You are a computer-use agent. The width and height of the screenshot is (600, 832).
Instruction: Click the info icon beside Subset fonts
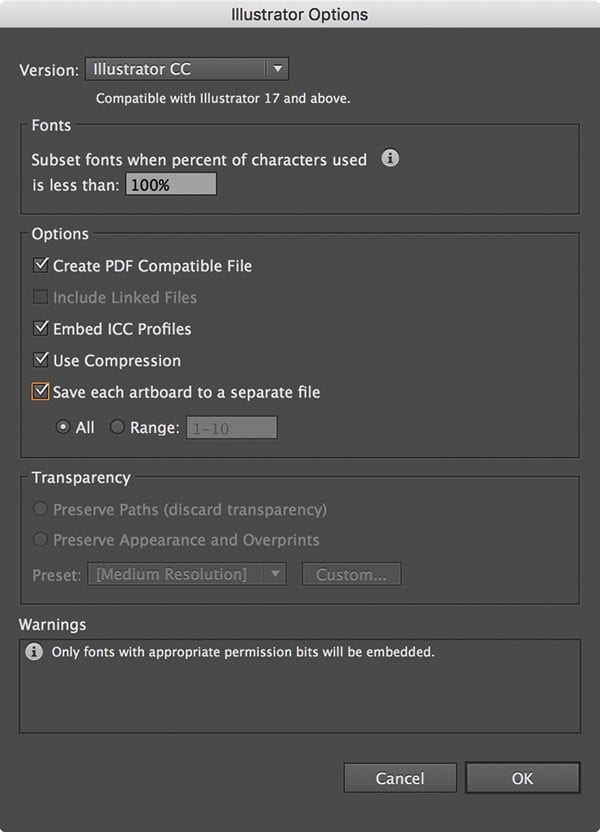pyautogui.click(x=391, y=158)
